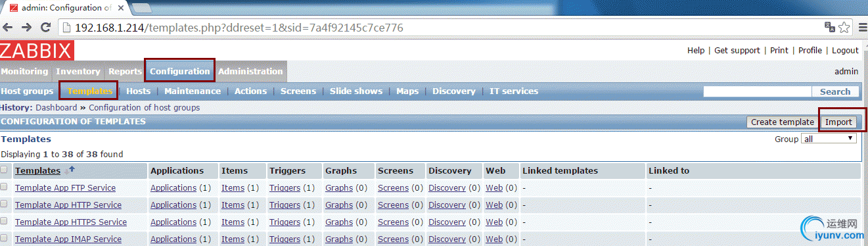Open the Maps submenu

click(x=407, y=91)
